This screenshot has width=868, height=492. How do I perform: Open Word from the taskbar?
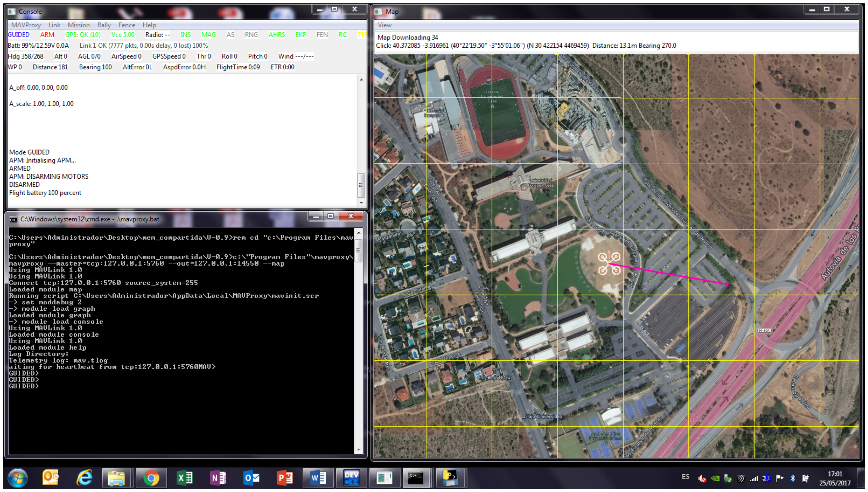pyautogui.click(x=318, y=478)
